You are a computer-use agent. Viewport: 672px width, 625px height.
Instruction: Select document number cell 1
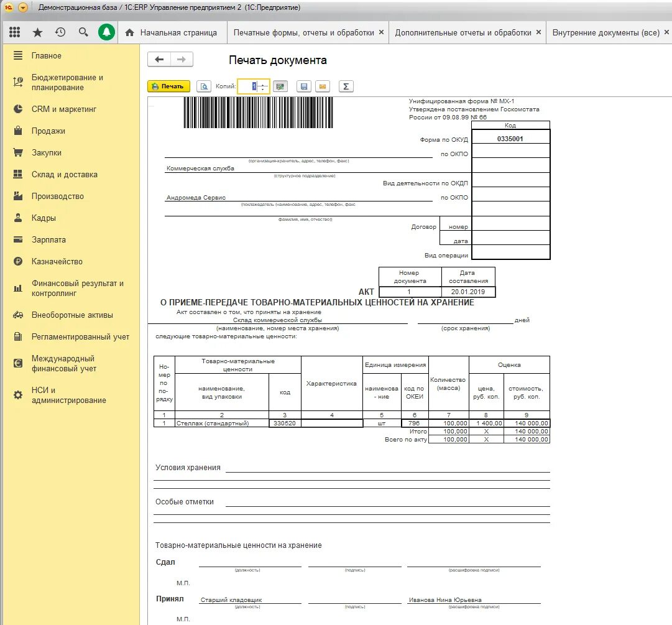point(410,292)
